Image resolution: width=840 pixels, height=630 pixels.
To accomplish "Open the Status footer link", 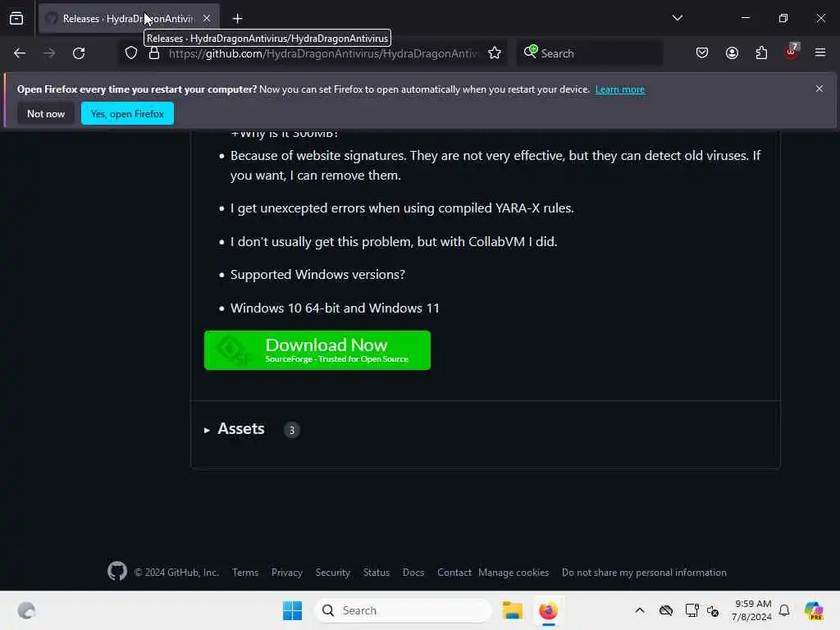I will pos(376,573).
